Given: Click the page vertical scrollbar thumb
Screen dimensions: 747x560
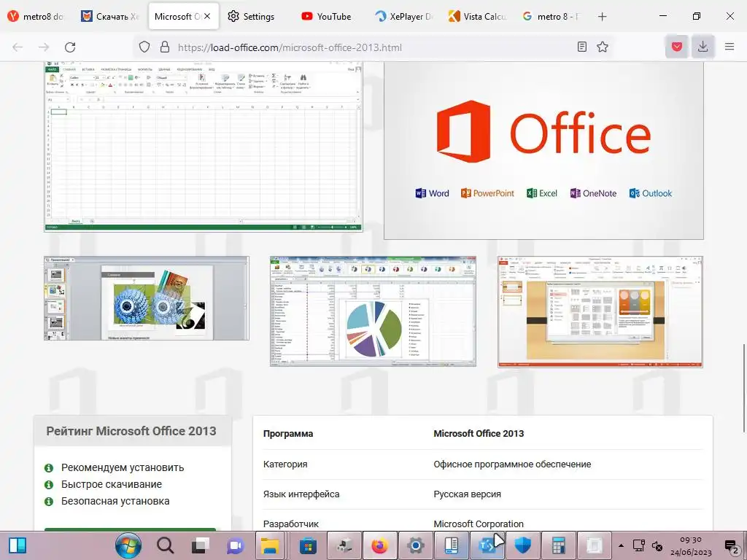Looking at the screenshot, I should pyautogui.click(x=743, y=388).
